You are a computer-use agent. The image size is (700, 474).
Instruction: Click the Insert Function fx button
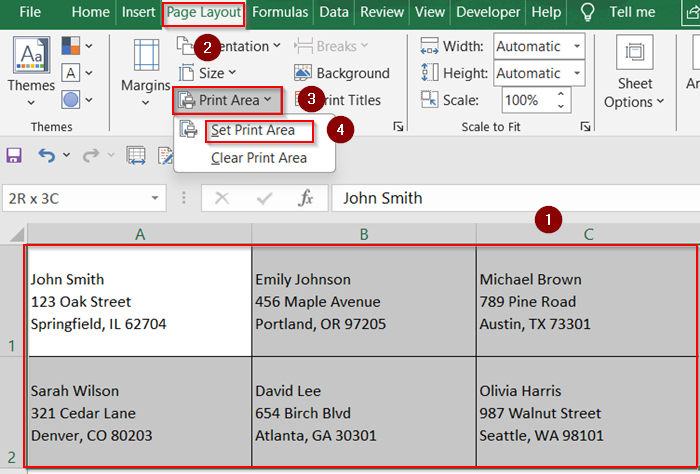click(306, 198)
